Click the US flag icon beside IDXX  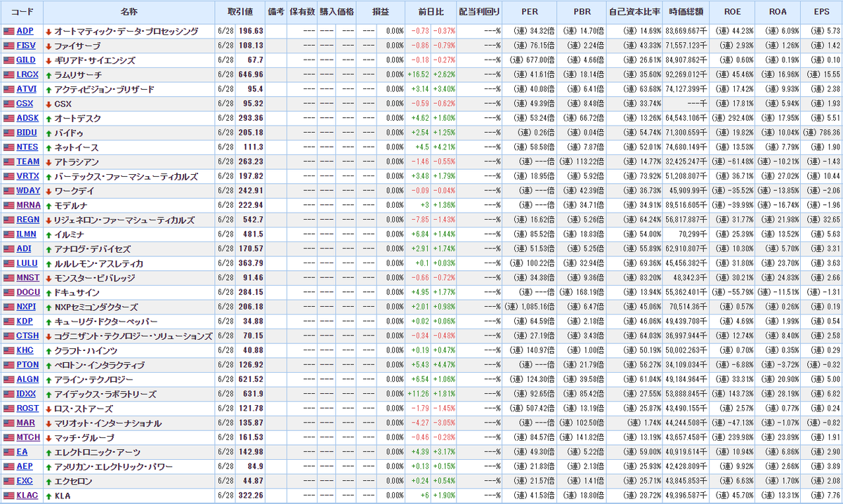point(8,394)
